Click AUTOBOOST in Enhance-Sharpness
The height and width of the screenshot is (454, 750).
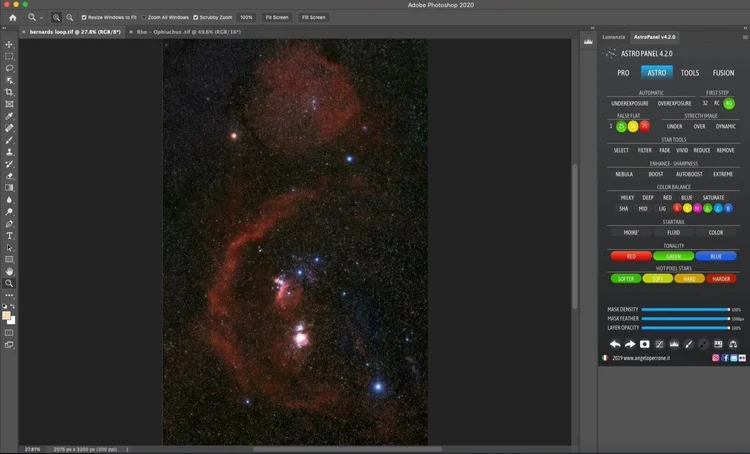(689, 174)
